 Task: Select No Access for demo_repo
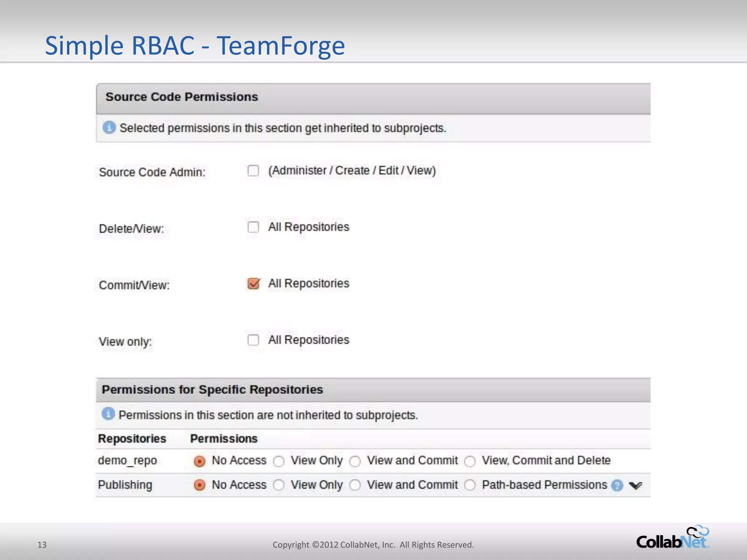(x=200, y=461)
